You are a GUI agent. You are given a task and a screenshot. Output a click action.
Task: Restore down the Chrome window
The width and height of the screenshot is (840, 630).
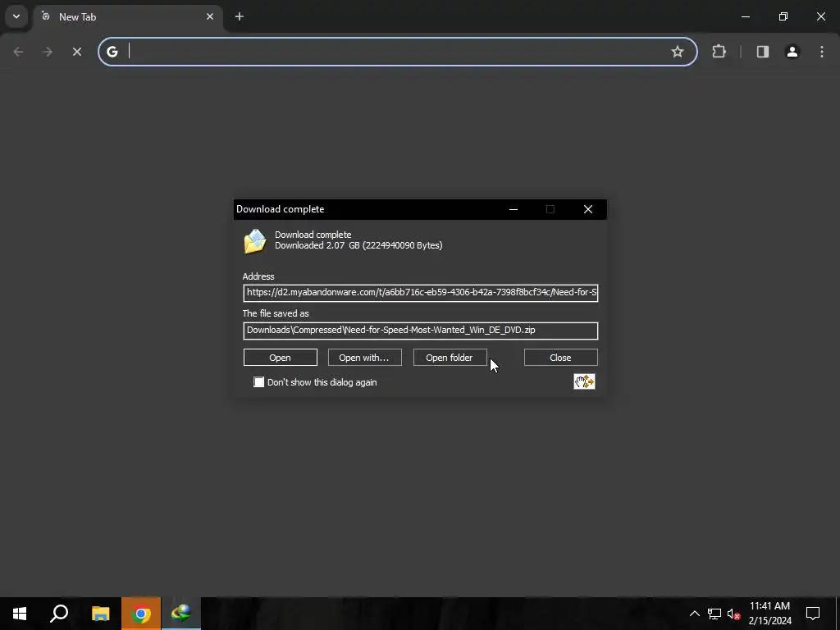click(x=783, y=16)
